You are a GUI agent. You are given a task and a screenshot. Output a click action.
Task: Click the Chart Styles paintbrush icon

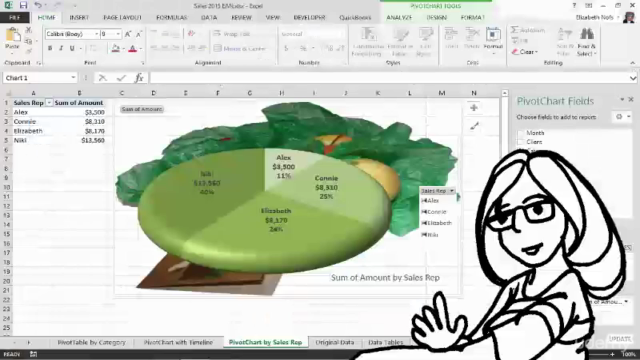click(474, 126)
